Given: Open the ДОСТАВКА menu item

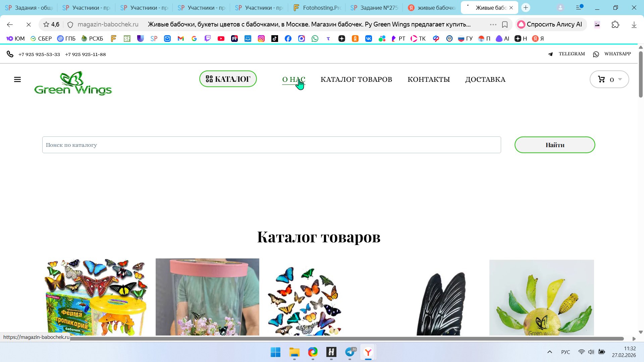Looking at the screenshot, I should [485, 79].
